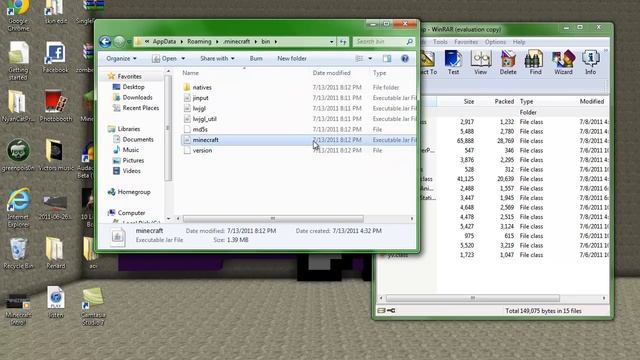The width and height of the screenshot is (640, 360).
Task: Select the Renard folder on desktop
Action: click(56, 253)
